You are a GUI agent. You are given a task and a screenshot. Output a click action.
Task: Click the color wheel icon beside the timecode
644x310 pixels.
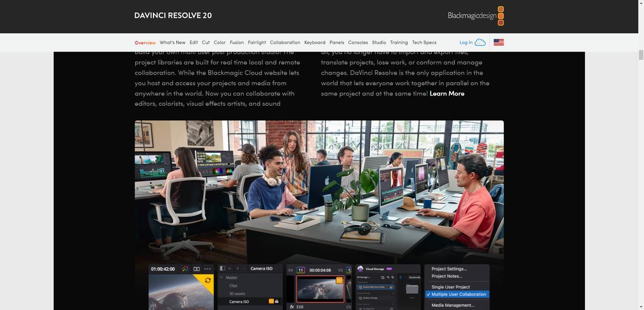(185, 269)
